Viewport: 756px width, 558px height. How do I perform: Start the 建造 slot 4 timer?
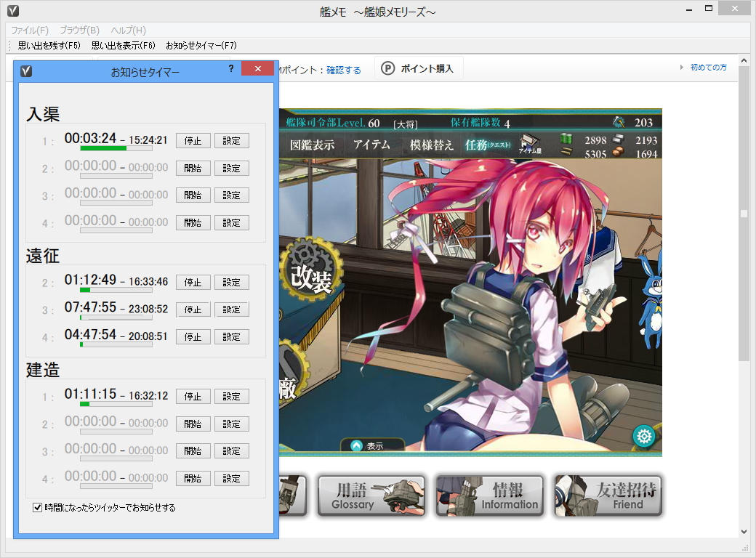click(x=193, y=479)
